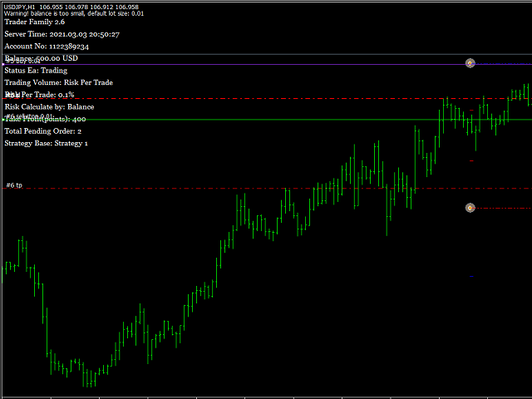The height and width of the screenshot is (399, 532).
Task: Click the 'Trader Family 2.6' label
Action: point(35,22)
